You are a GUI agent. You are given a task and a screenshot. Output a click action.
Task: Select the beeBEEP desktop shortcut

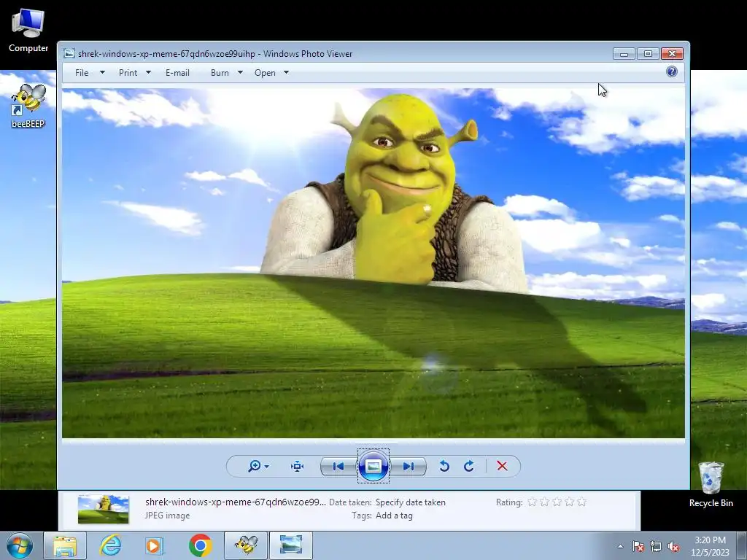[x=28, y=106]
